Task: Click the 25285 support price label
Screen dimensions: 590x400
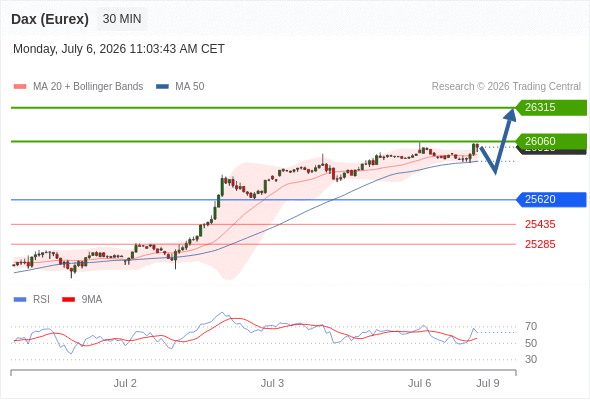Action: point(540,245)
